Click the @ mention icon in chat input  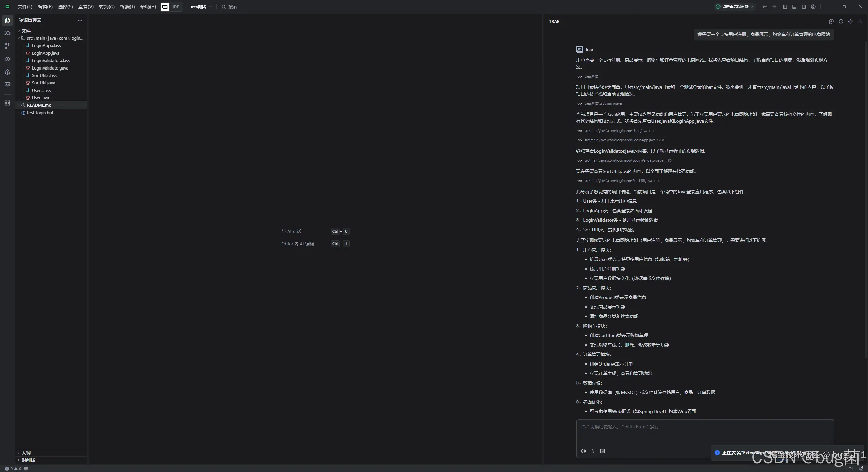(x=583, y=451)
